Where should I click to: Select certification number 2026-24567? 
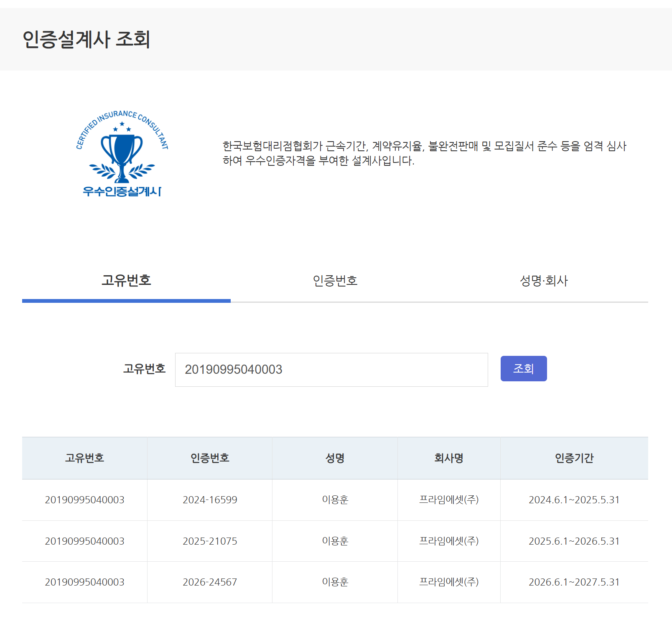tap(210, 582)
